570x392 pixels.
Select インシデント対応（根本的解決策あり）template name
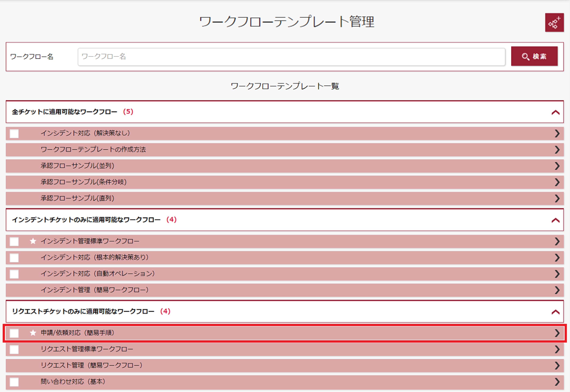pyautogui.click(x=95, y=257)
